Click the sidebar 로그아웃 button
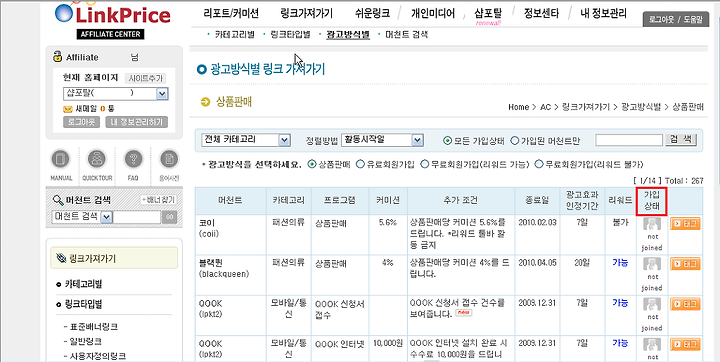Image resolution: width=720 pixels, height=362 pixels. (x=81, y=122)
